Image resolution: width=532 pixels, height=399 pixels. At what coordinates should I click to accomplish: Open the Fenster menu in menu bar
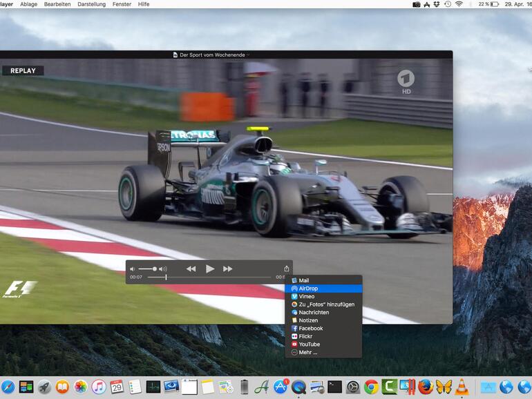click(122, 4)
